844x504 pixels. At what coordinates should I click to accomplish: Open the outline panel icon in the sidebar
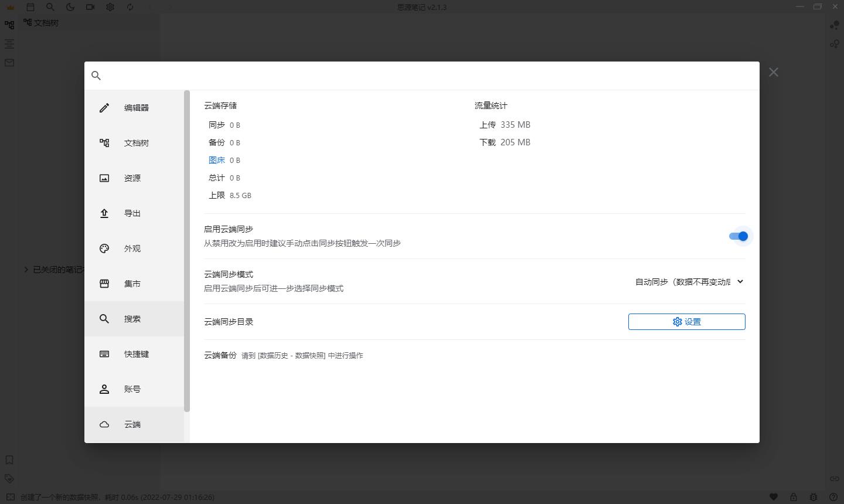pyautogui.click(x=9, y=43)
